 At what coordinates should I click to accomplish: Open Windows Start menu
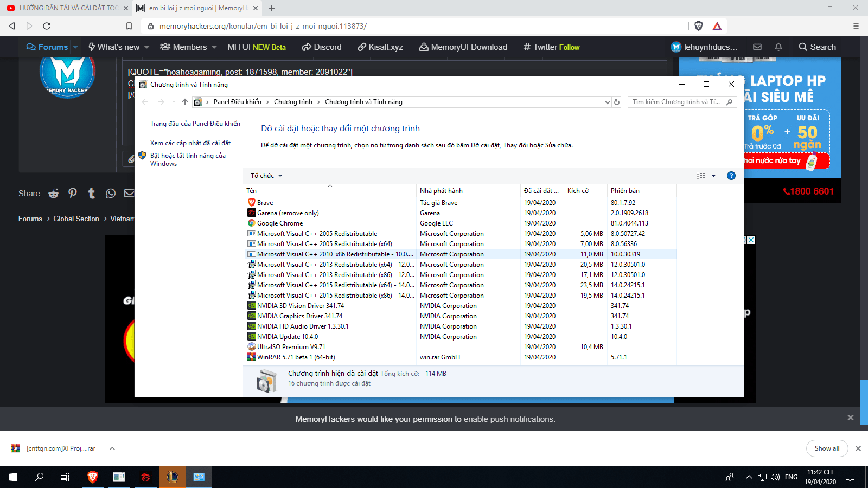tap(13, 477)
